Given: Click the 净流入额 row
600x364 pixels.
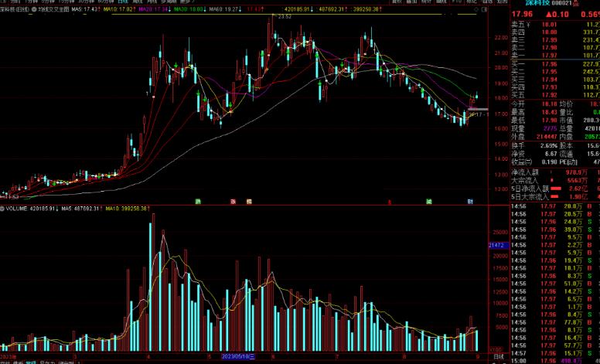Looking at the screenshot, I should (555, 172).
